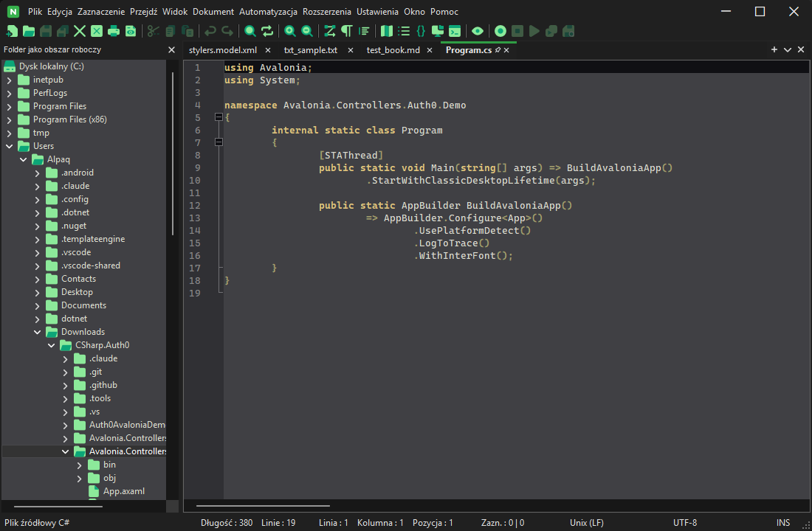This screenshot has width=812, height=531.
Task: Click the Cut scissors icon
Action: pyautogui.click(x=153, y=31)
